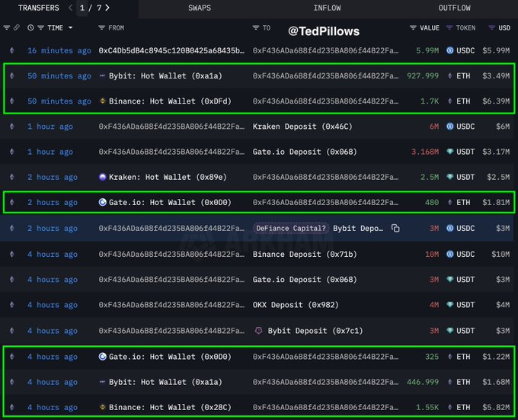Click the 1.55K ETH value

pyautogui.click(x=427, y=408)
